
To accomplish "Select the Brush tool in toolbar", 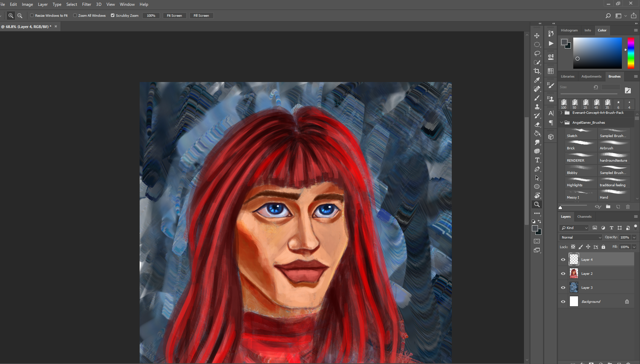I will [x=537, y=98].
